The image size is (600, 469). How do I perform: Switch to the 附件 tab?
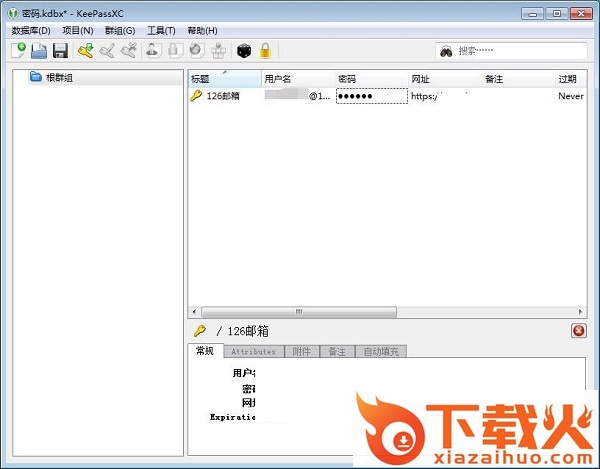[x=302, y=352]
